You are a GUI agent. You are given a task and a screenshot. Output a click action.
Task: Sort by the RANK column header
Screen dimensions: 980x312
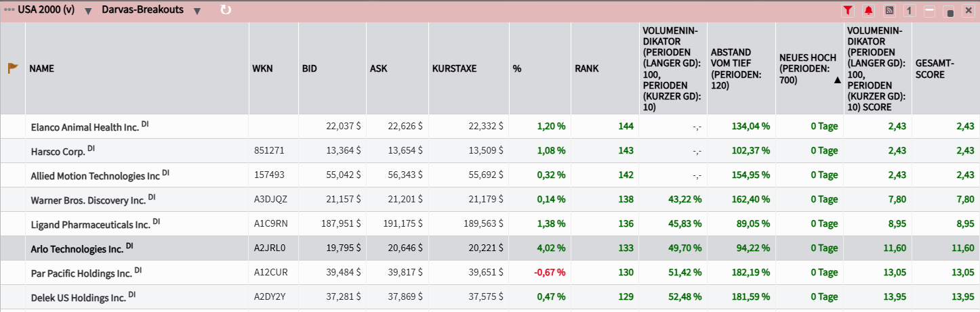pyautogui.click(x=586, y=68)
